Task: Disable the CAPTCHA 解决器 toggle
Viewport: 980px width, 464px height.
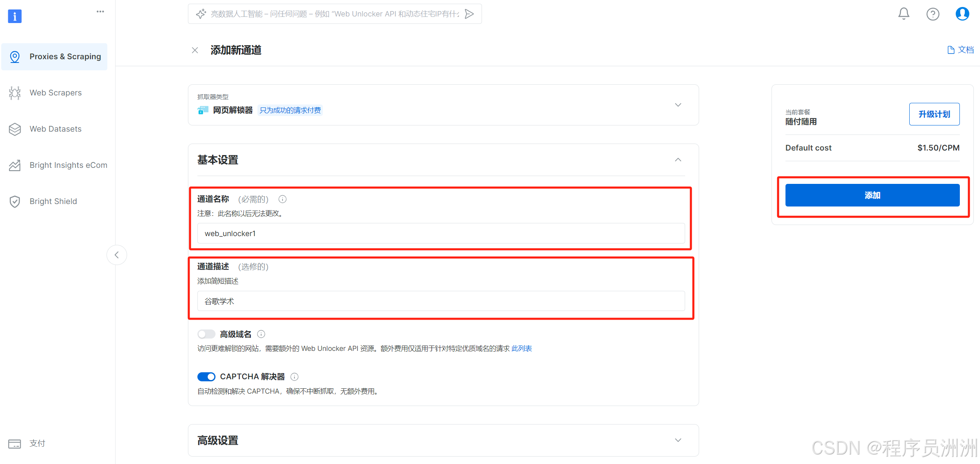Action: pyautogui.click(x=206, y=377)
